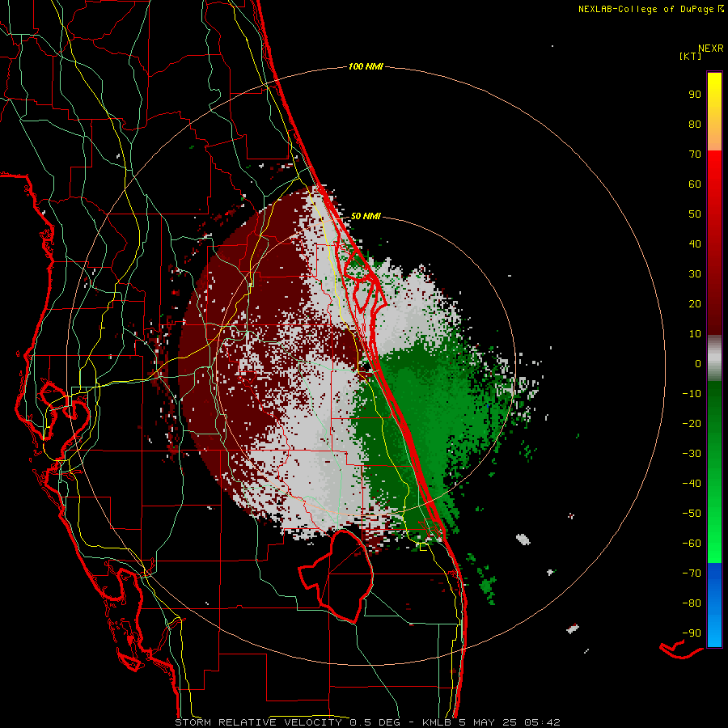Click the 70 value on velocity scale
The width and height of the screenshot is (728, 728).
(x=695, y=154)
